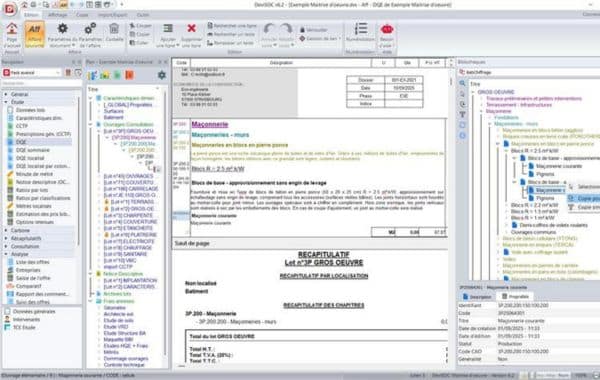
Task: Open Besoin d'aide red help icon
Action: click(387, 34)
